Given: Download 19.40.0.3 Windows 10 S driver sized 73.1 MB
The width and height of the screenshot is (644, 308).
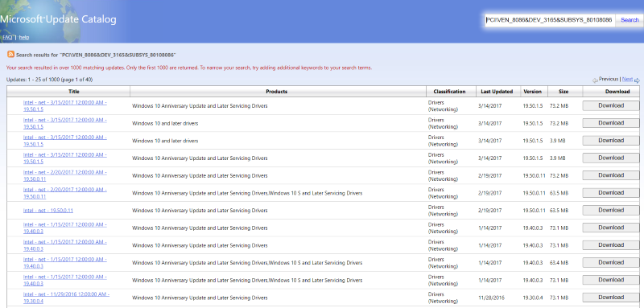Looking at the screenshot, I should pos(611,280).
